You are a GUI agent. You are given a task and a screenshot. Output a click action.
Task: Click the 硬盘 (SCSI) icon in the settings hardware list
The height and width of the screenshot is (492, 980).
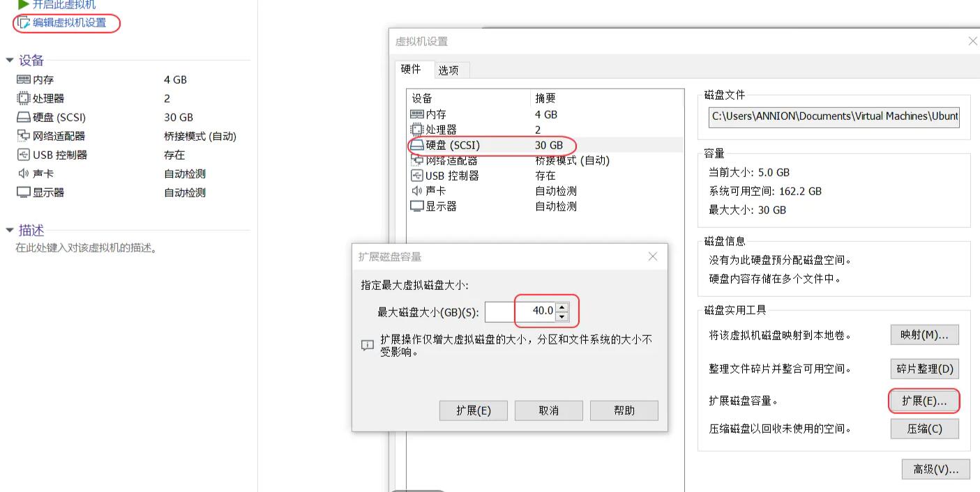click(x=417, y=145)
